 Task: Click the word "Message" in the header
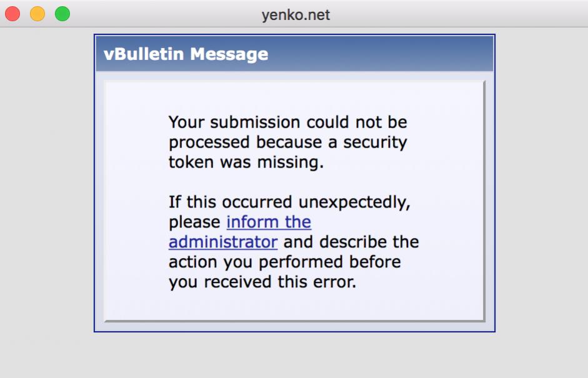(229, 54)
